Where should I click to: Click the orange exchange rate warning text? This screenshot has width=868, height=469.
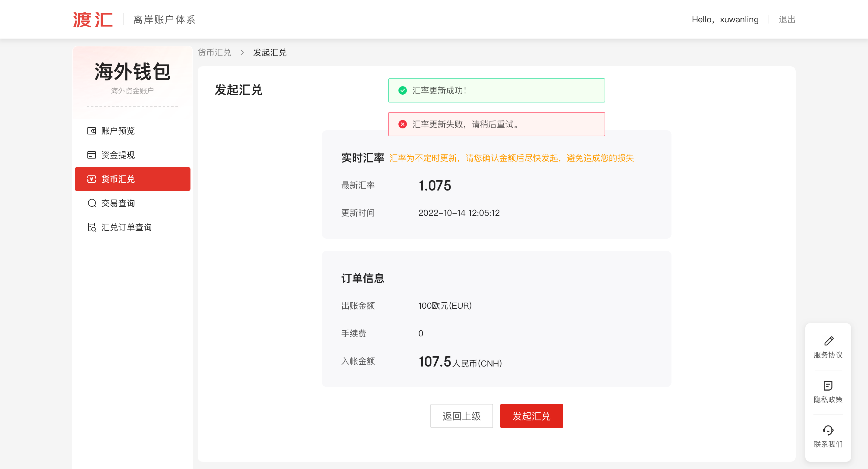(x=511, y=158)
